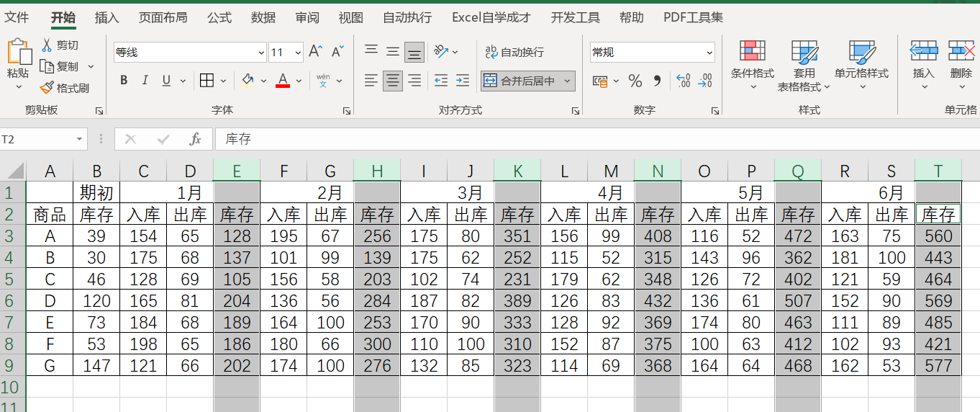Click the accounting currency format icon
The image size is (980, 412).
point(600,81)
